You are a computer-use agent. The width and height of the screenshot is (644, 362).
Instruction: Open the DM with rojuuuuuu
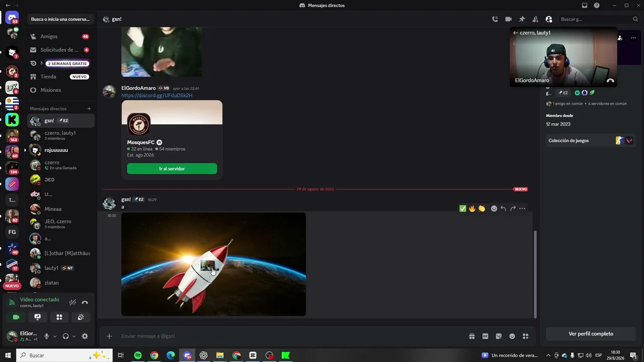pyautogui.click(x=60, y=150)
